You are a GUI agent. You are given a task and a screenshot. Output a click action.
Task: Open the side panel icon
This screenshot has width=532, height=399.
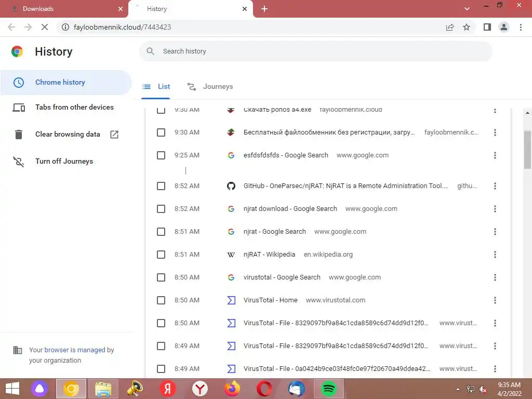pyautogui.click(x=487, y=27)
